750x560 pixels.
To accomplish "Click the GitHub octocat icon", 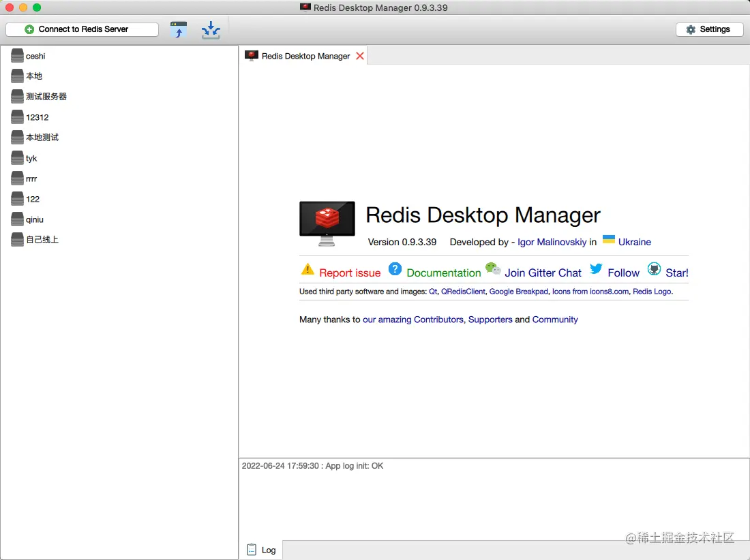I will point(654,269).
